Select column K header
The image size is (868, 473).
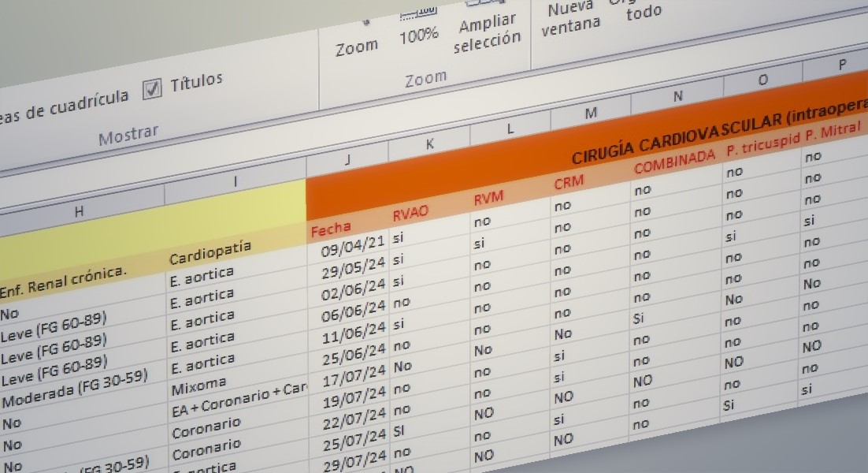click(429, 144)
